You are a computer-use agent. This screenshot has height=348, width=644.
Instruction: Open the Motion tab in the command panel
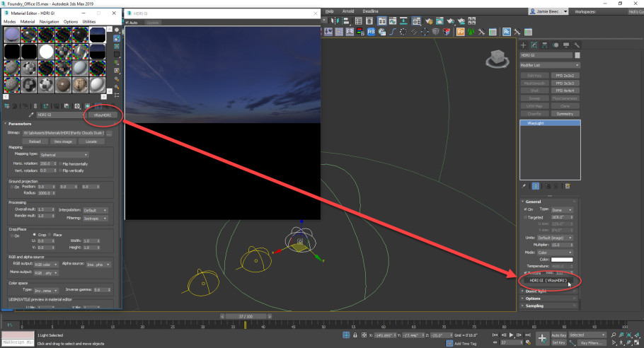[556, 45]
